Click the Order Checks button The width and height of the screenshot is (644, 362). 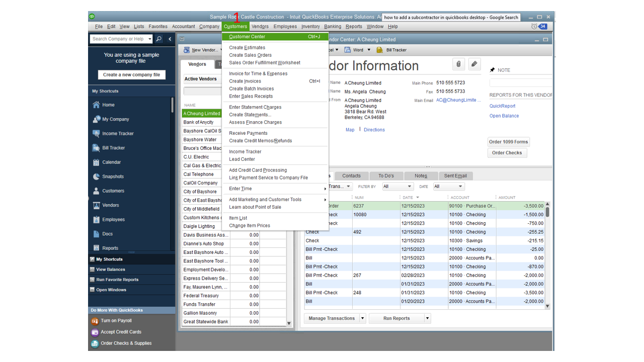pos(507,153)
